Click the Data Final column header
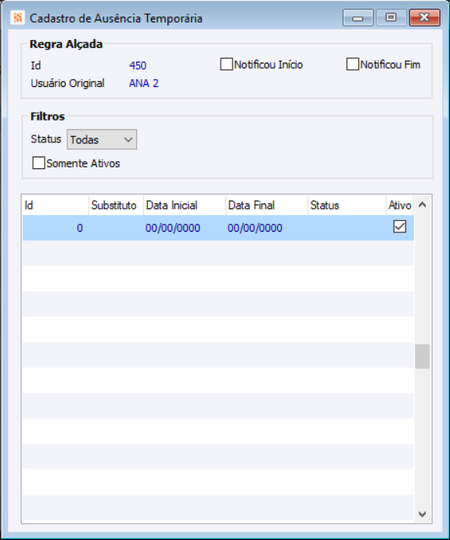Viewport: 450px width, 540px height. (266, 205)
